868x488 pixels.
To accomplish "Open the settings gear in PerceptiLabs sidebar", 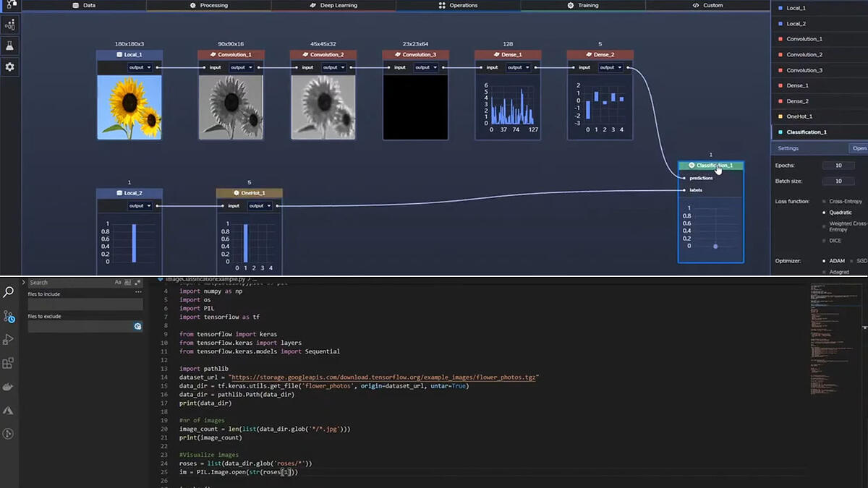I will point(9,67).
